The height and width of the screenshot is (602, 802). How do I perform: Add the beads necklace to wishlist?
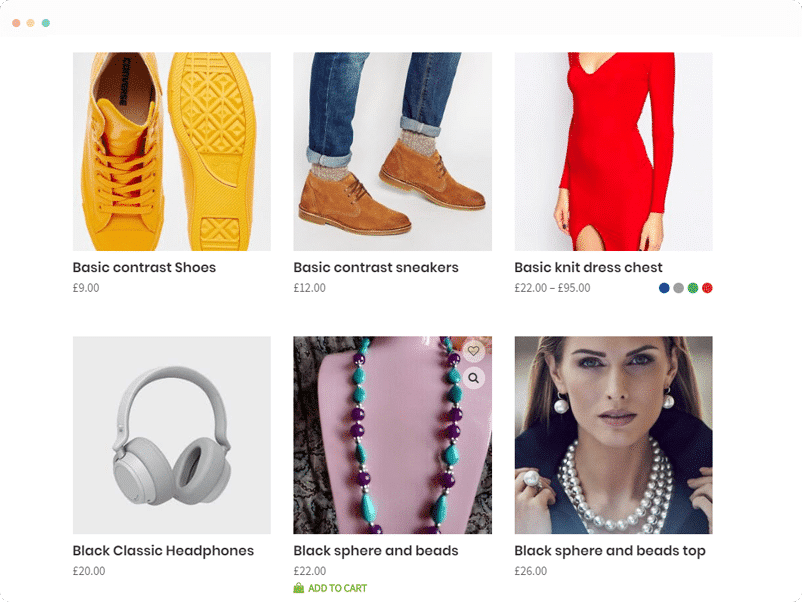pos(474,351)
